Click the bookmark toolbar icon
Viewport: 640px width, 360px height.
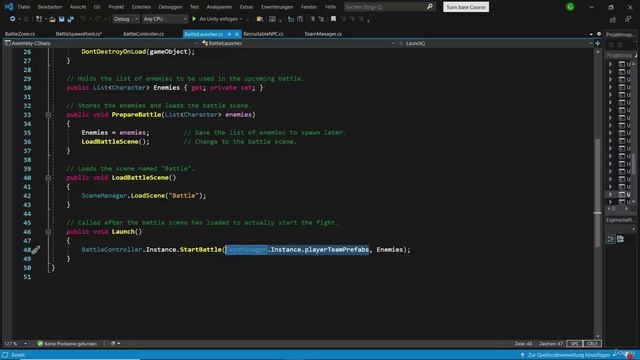coord(333,19)
